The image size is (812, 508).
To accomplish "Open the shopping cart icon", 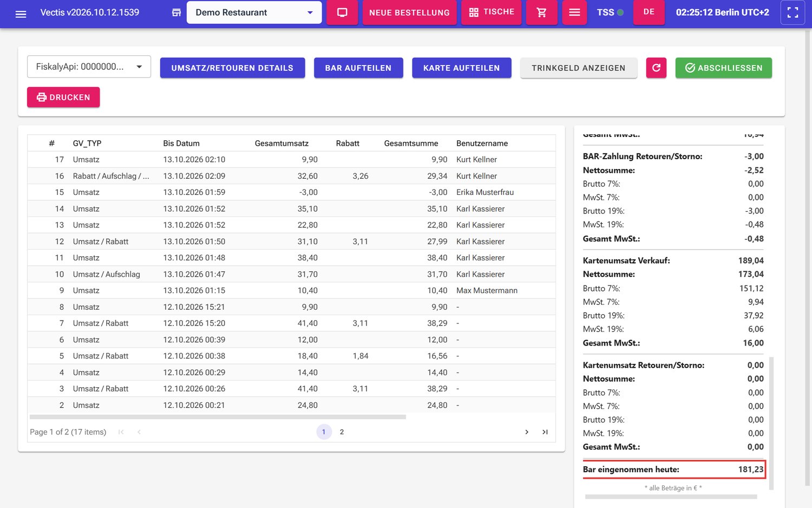I will pos(541,12).
